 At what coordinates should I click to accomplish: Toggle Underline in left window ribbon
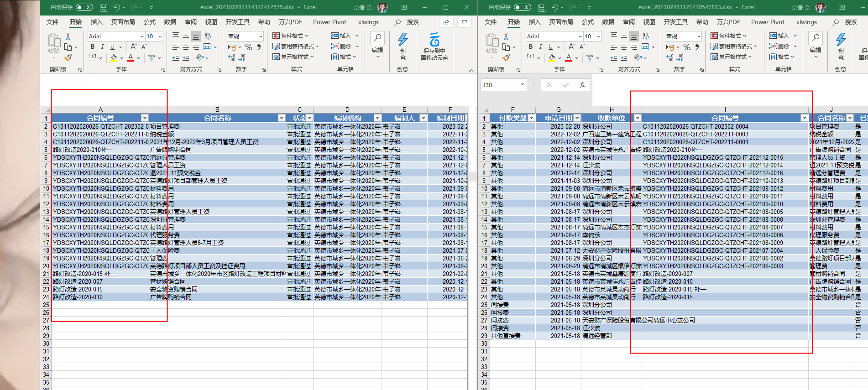[112, 47]
